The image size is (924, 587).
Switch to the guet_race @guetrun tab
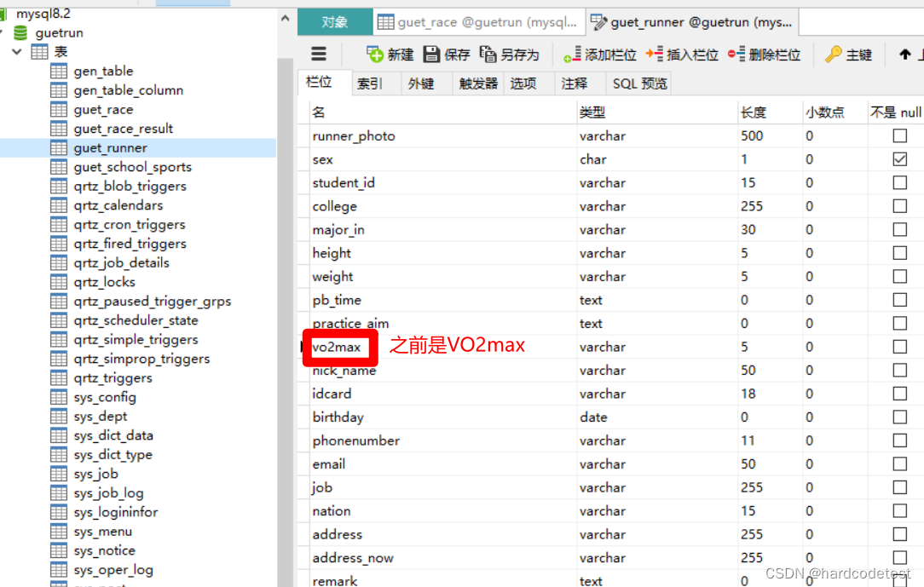coord(478,22)
